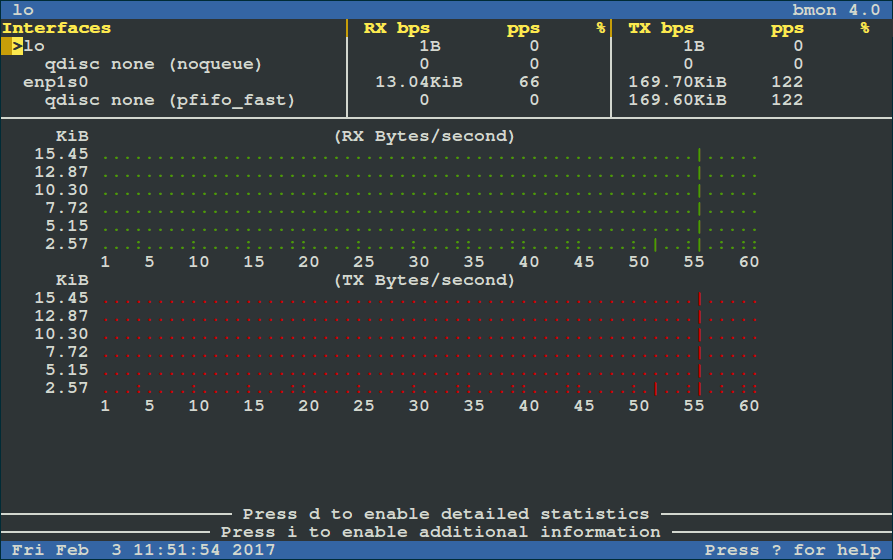
Task: Click the (TX Bytes/second) graph title
Action: [x=424, y=280]
